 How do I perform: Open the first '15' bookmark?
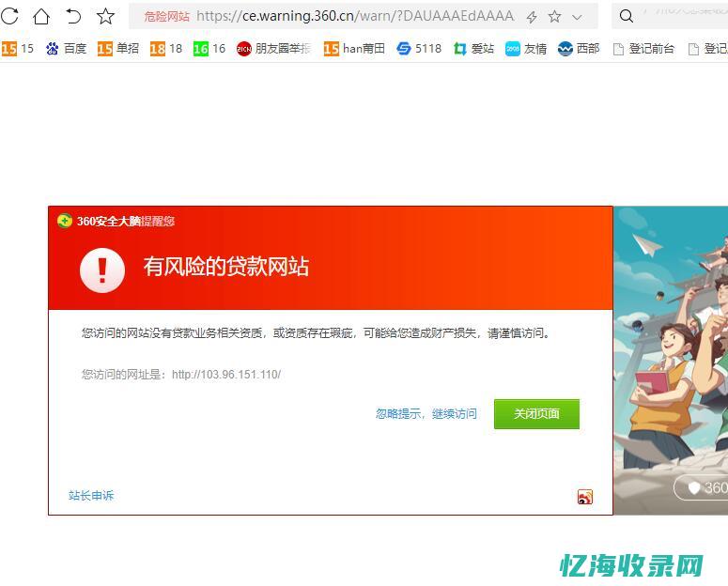18,48
